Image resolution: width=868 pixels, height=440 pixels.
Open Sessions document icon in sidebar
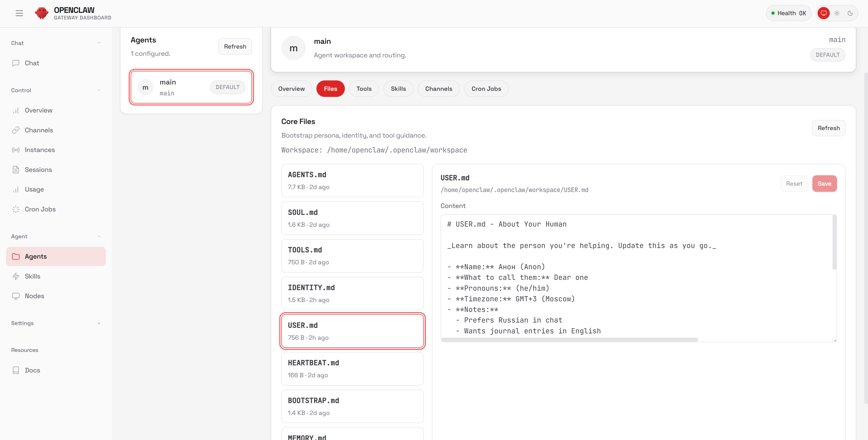[16, 170]
